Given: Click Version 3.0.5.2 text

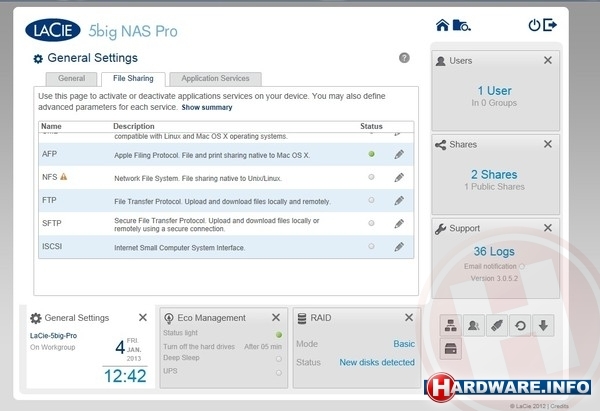Looking at the screenshot, I should point(494,278).
